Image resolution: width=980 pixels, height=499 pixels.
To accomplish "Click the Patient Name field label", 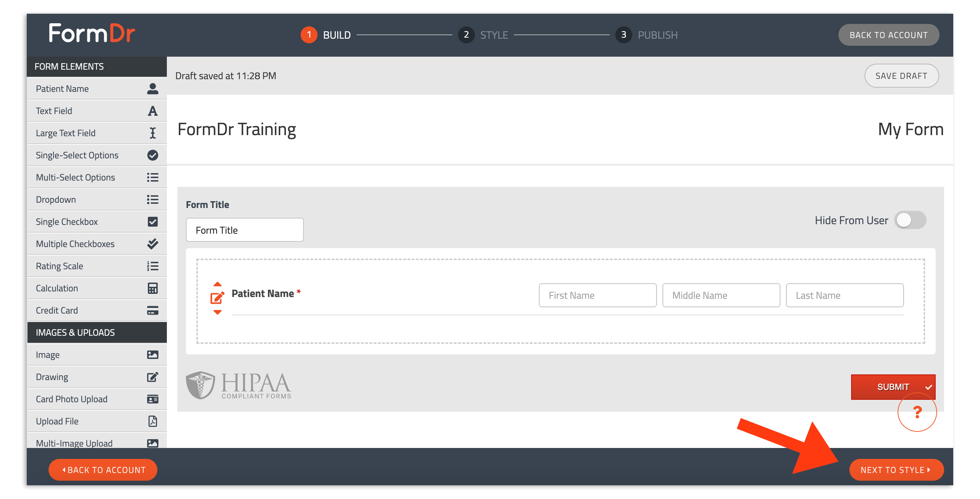I will tap(263, 293).
